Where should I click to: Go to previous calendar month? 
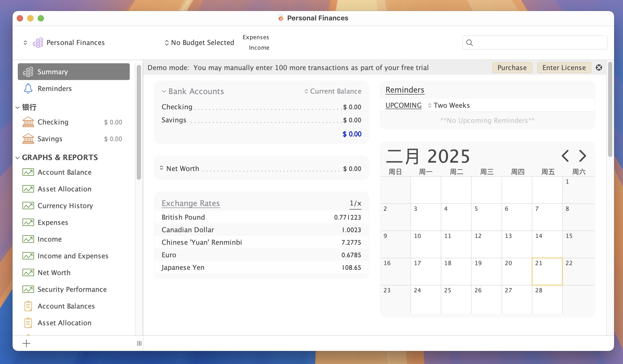pyautogui.click(x=565, y=156)
